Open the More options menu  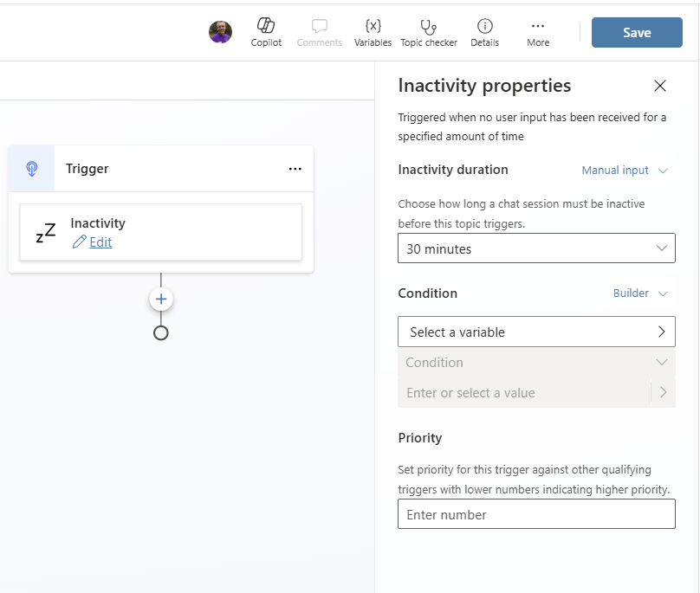538,32
